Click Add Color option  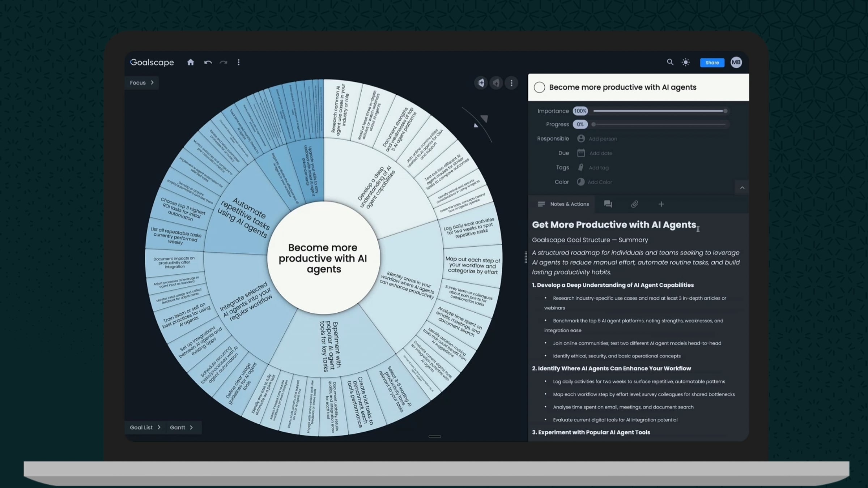(600, 182)
